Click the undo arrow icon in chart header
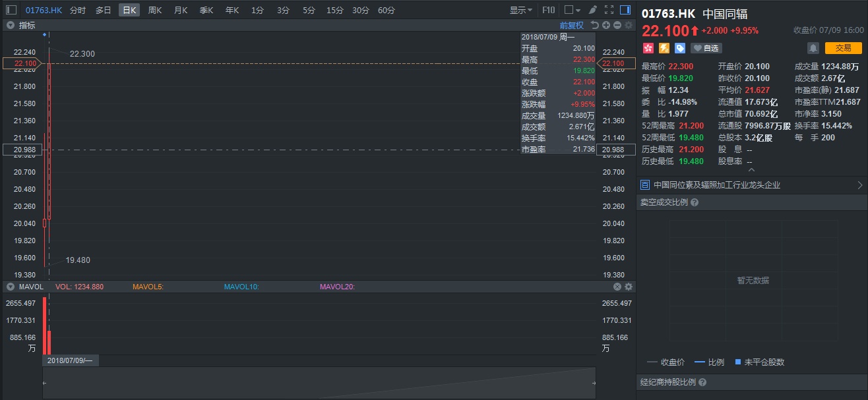Viewport: 868px width, 400px height. 594,26
